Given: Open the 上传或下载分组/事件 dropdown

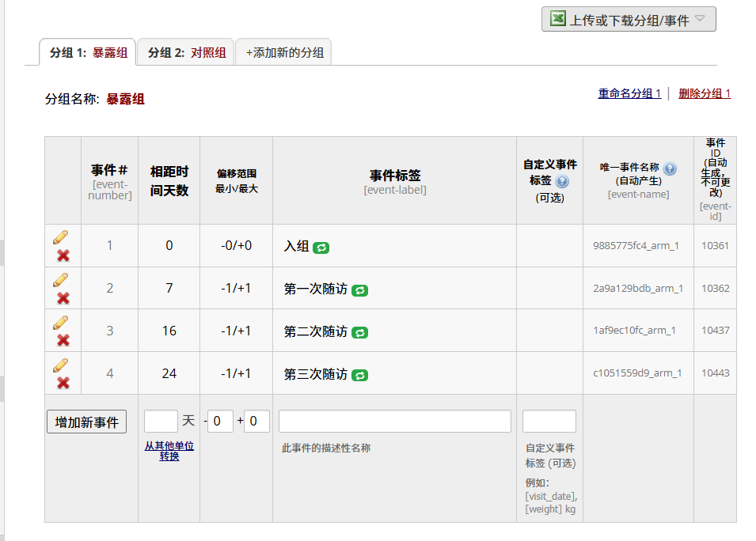Looking at the screenshot, I should [629, 19].
